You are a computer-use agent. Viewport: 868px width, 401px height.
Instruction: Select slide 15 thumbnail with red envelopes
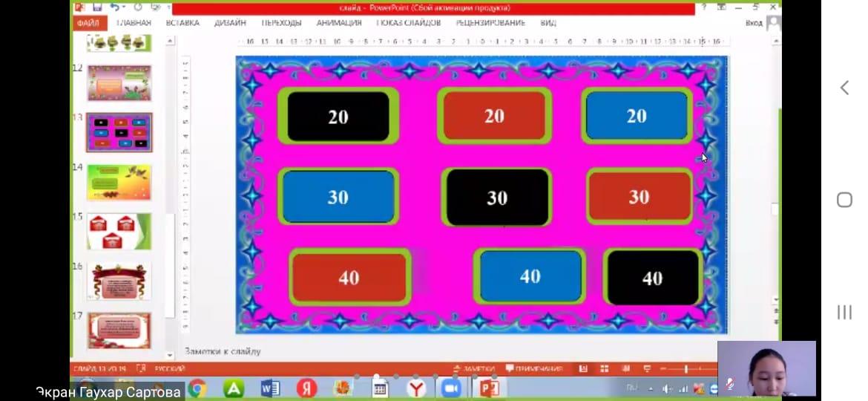click(119, 232)
